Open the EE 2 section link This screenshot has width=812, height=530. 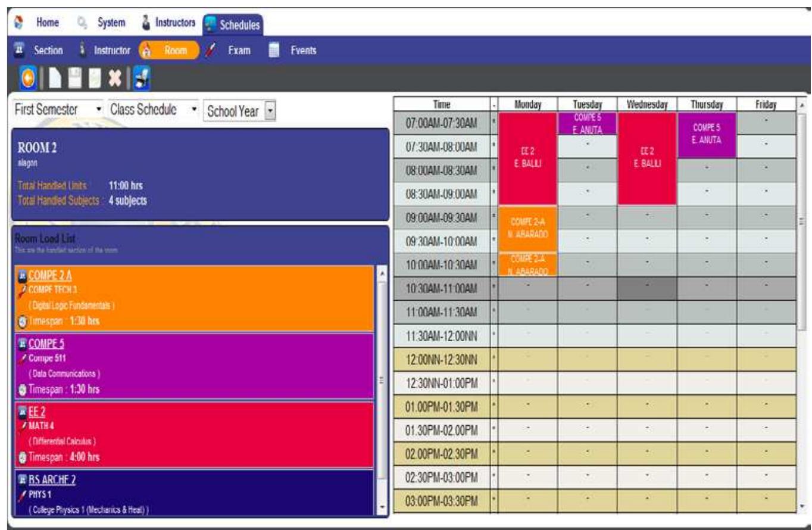(38, 411)
